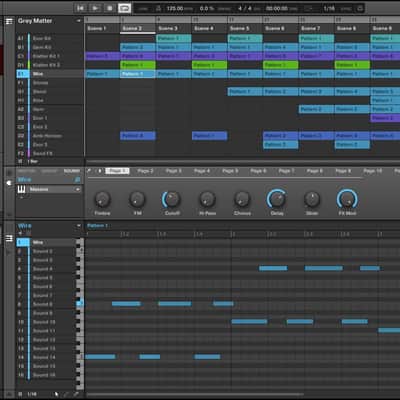Click the restart transport button

pyautogui.click(x=80, y=8)
